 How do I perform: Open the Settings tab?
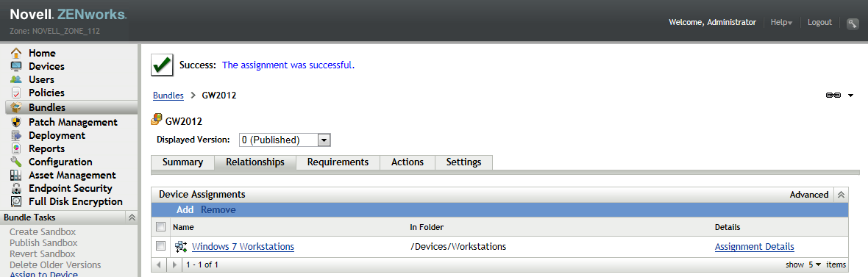464,162
